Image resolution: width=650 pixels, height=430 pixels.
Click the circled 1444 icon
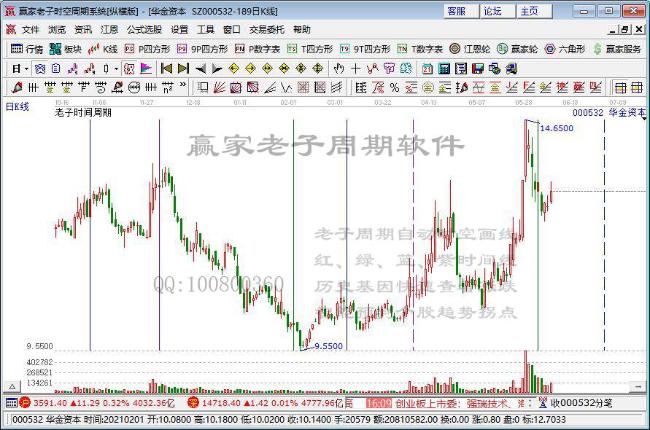[x=134, y=87]
